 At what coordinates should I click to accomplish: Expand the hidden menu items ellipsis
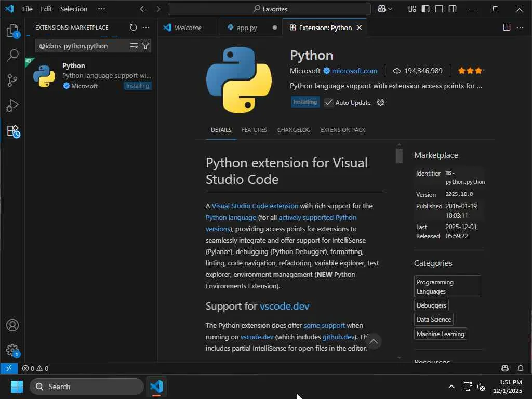point(101,9)
